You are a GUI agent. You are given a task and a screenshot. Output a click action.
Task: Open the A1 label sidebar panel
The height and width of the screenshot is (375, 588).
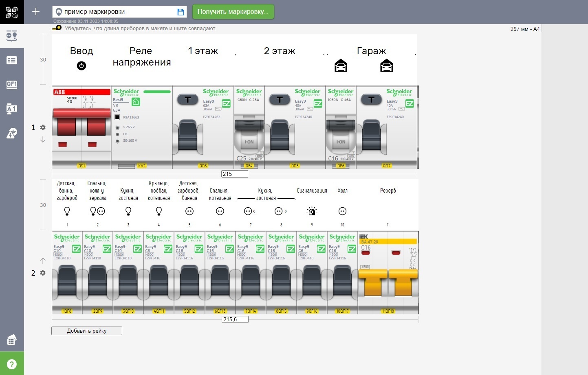[x=12, y=109]
